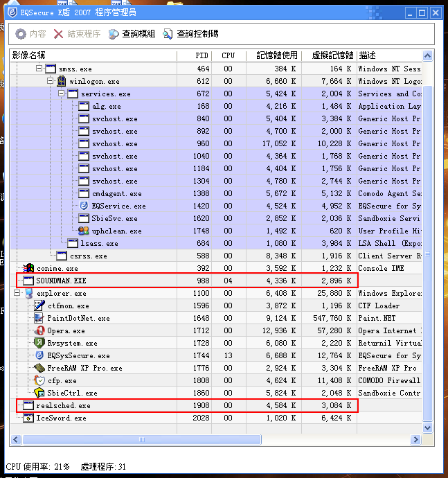This screenshot has width=448, height=478.
Task: Click the lsass.exe window icon
Action: (x=73, y=243)
